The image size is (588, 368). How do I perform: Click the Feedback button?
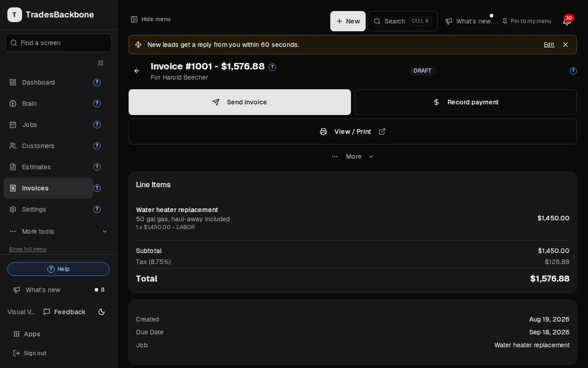pyautogui.click(x=64, y=312)
